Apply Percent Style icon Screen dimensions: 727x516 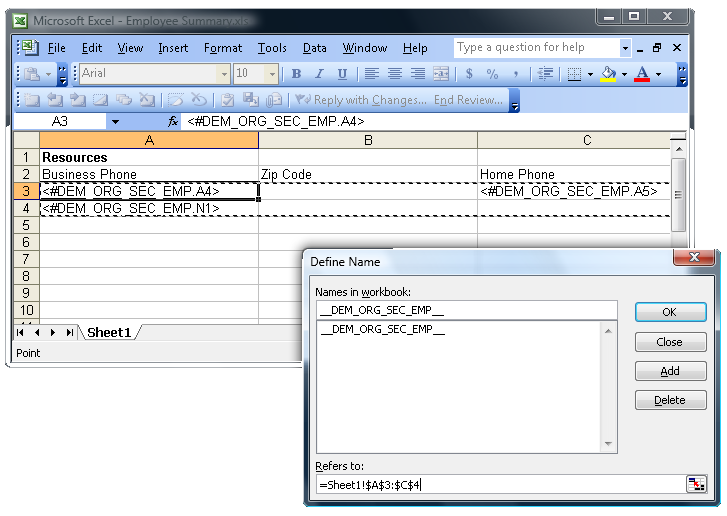coord(492,74)
